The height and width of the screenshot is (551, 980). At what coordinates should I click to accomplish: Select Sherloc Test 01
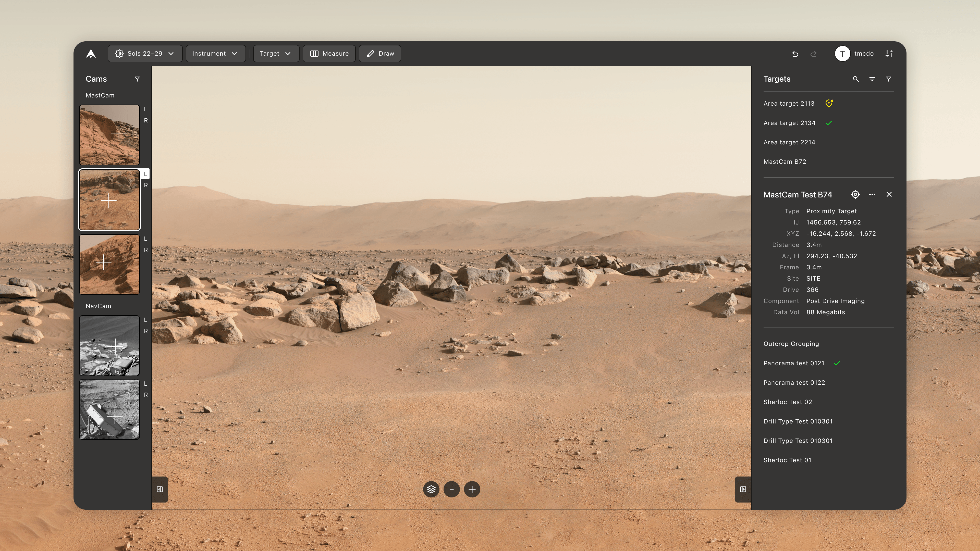788,460
